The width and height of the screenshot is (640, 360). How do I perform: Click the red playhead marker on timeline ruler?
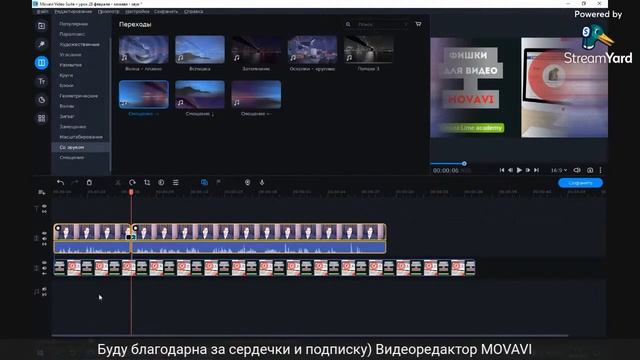[131, 192]
